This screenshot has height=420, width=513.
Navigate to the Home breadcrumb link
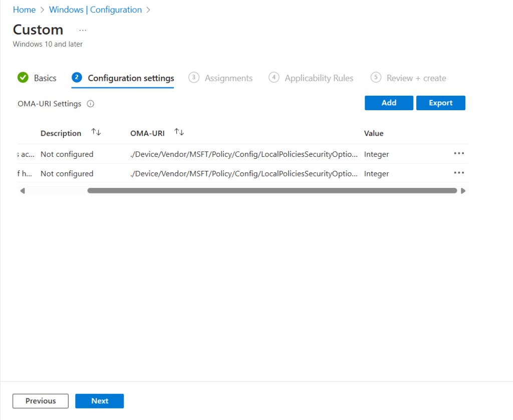pos(24,10)
